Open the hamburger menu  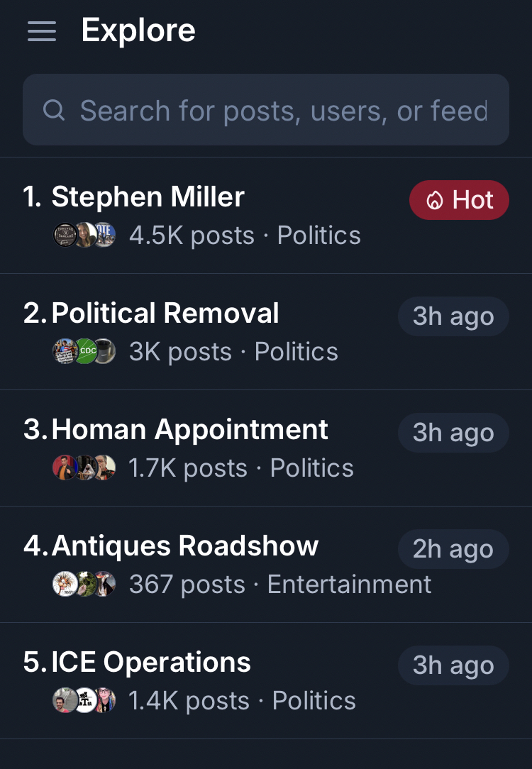(x=42, y=31)
